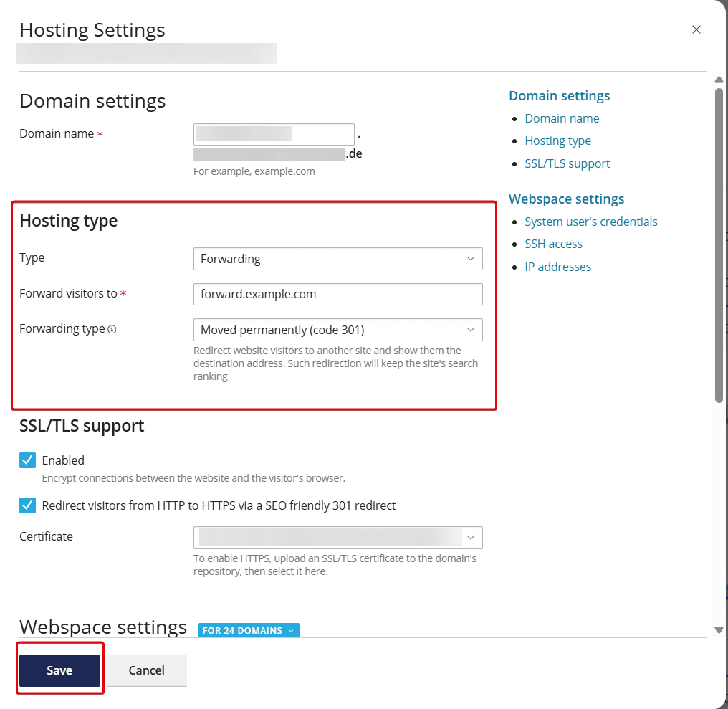The image size is (728, 709).
Task: Click the SSH access sidebar link
Action: click(553, 244)
